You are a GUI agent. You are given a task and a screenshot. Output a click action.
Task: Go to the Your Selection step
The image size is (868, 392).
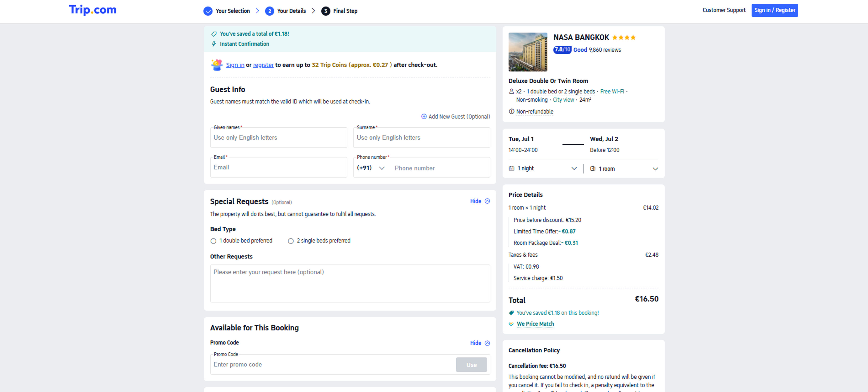(x=233, y=11)
